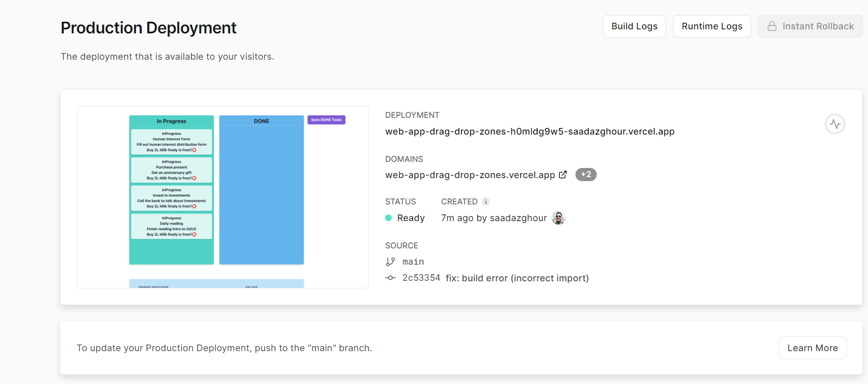This screenshot has height=384, width=868.
Task: Select the SOURCE label
Action: (401, 246)
